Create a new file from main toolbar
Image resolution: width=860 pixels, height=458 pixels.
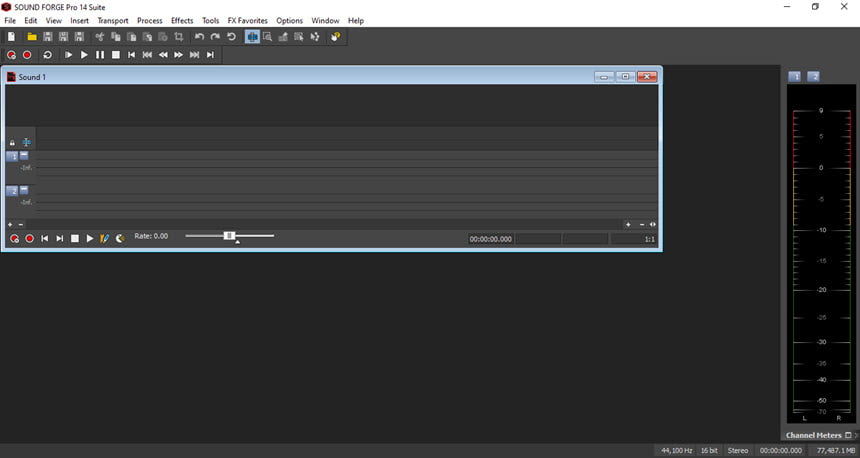[12, 37]
